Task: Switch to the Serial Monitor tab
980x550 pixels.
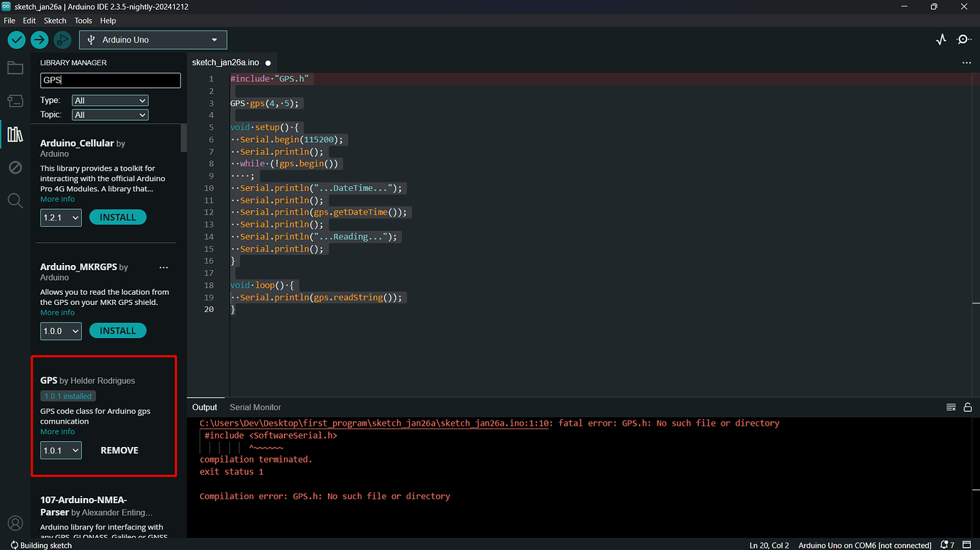Action: click(x=255, y=407)
